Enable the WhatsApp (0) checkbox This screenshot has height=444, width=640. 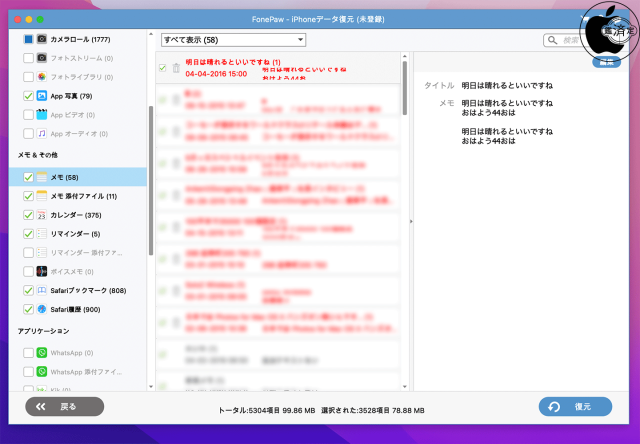tap(28, 353)
